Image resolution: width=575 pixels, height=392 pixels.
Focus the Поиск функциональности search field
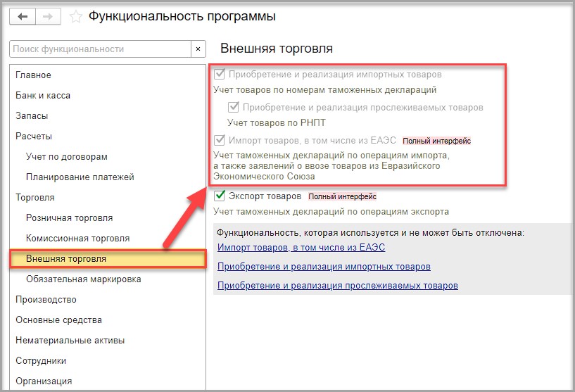tap(100, 49)
